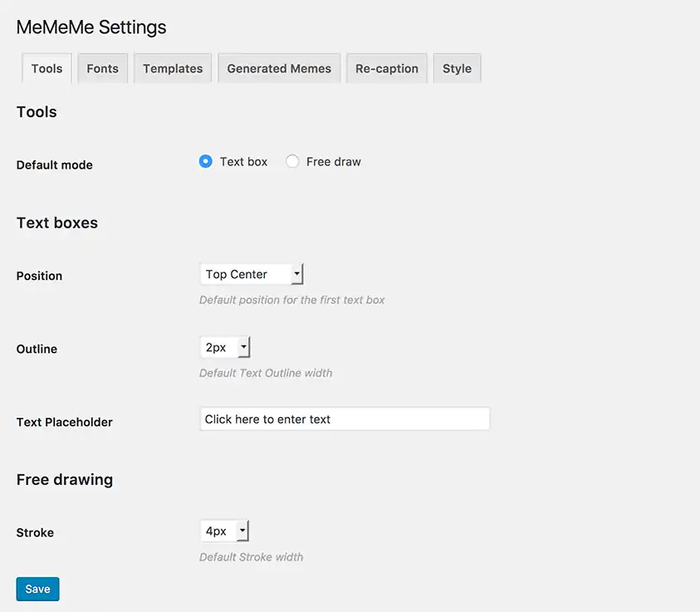Click the Outline dropdown arrow
This screenshot has height=612, width=700.
pyautogui.click(x=243, y=347)
